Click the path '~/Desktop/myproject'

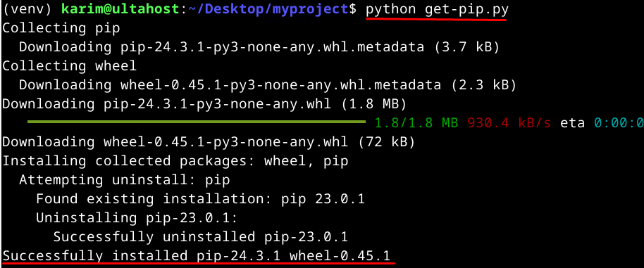(268, 10)
